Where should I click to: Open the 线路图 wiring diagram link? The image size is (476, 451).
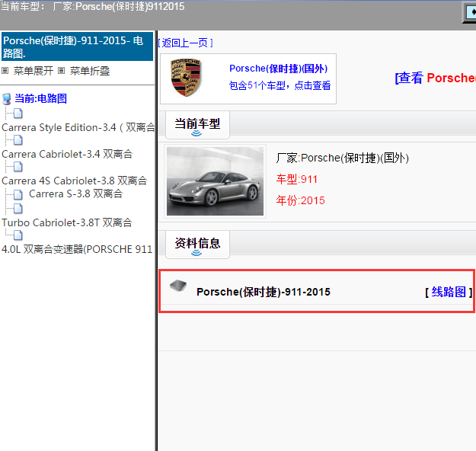point(449,292)
